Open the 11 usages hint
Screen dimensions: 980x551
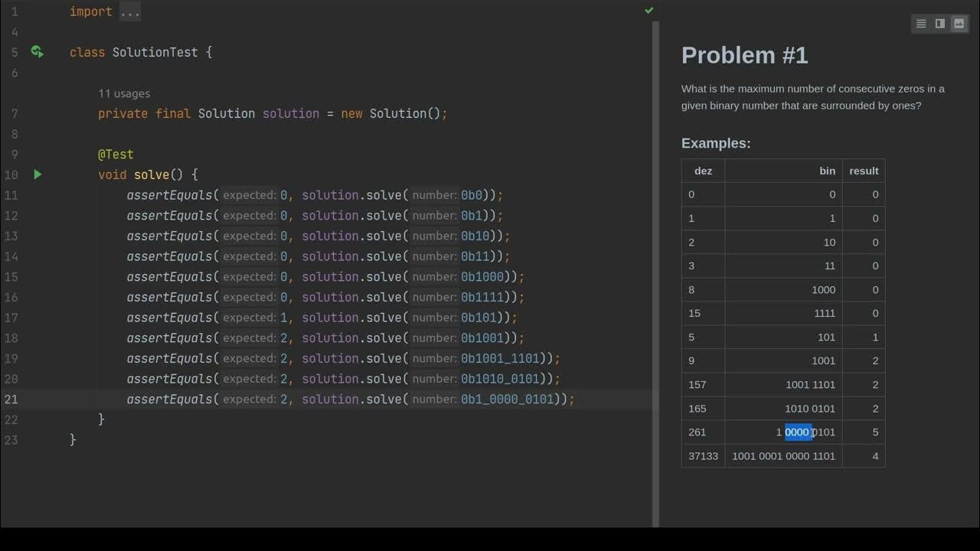(x=124, y=93)
